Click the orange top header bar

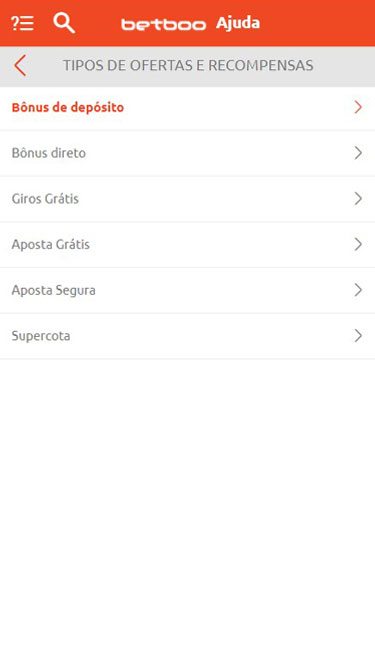[x=188, y=23]
